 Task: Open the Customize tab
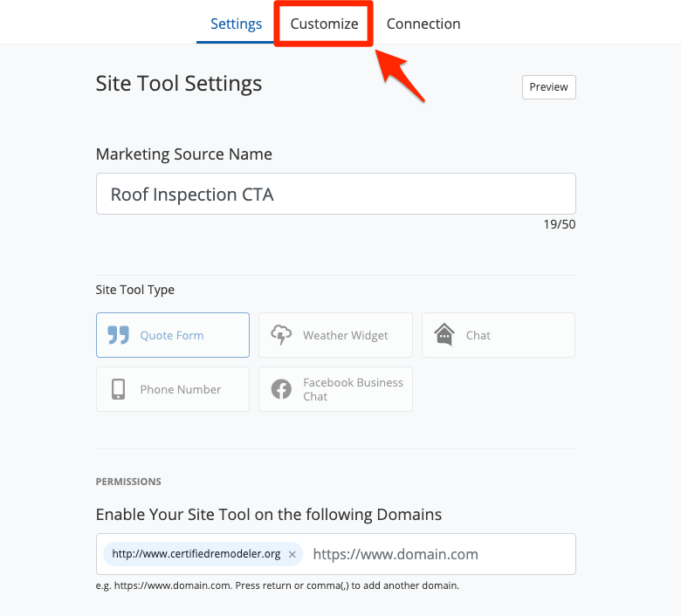click(324, 24)
